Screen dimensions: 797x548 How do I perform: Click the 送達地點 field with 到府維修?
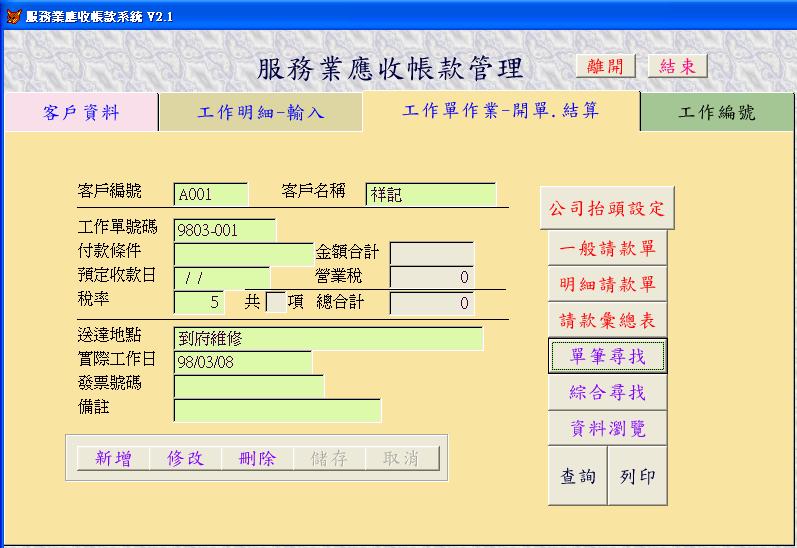[x=328, y=339]
